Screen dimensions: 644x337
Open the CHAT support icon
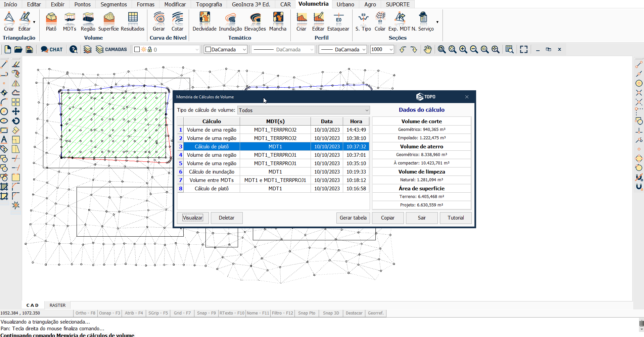[52, 49]
